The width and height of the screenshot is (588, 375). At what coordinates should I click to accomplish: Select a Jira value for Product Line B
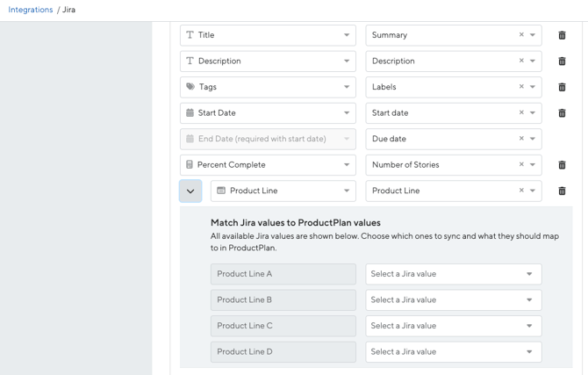[454, 300]
